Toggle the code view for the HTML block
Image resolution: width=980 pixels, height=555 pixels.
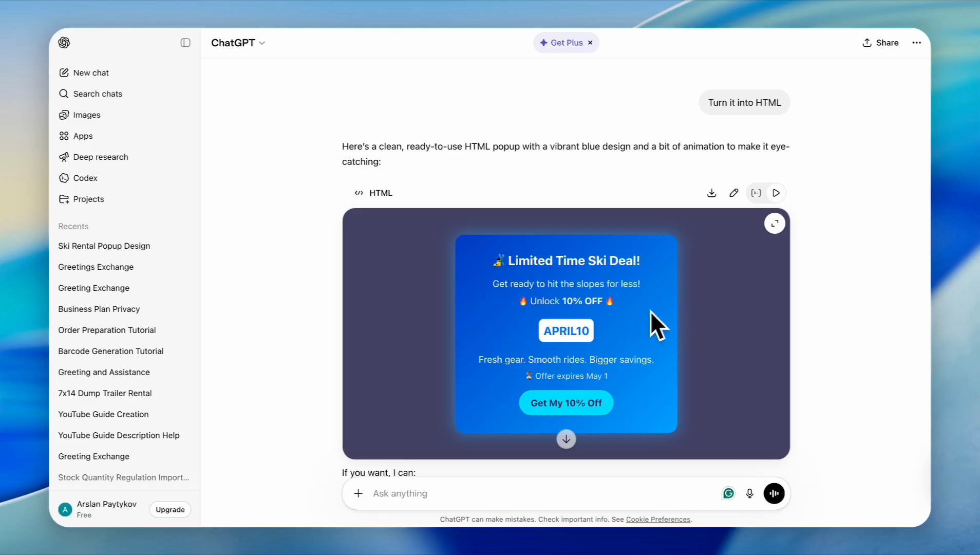point(756,193)
